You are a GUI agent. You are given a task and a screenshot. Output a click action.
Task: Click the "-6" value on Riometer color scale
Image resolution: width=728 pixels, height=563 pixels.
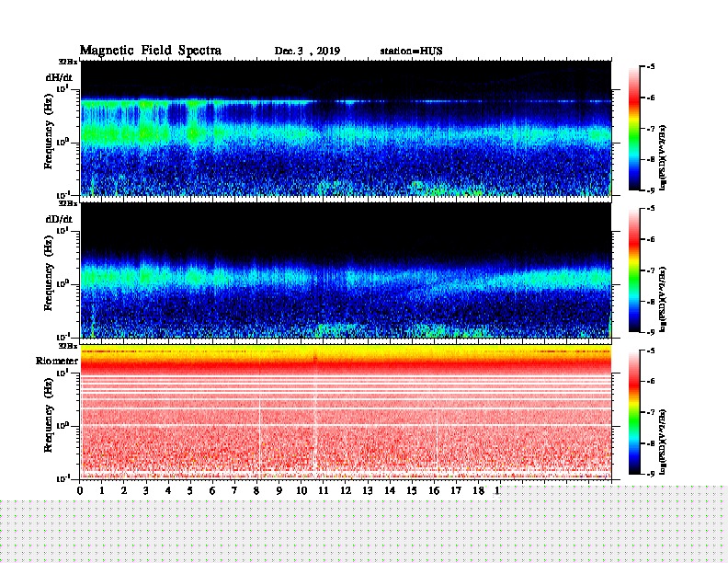[651, 381]
